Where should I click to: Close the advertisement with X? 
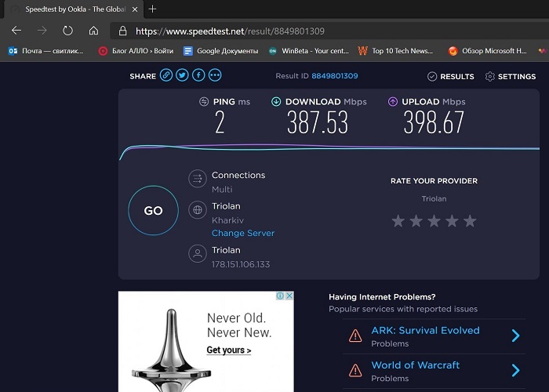pos(289,296)
